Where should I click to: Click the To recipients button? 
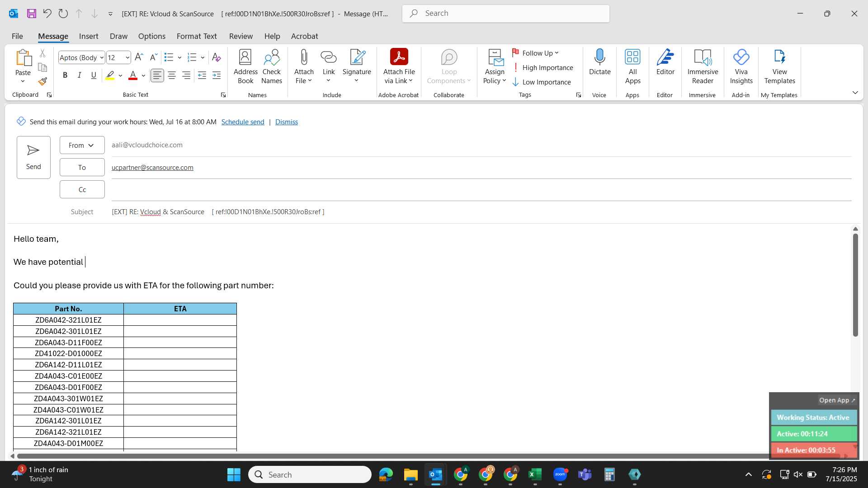[x=82, y=167]
